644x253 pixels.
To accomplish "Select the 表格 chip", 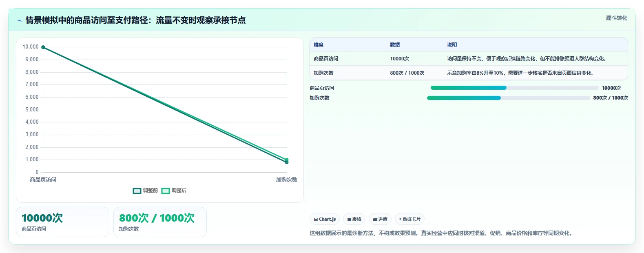I will tap(354, 219).
